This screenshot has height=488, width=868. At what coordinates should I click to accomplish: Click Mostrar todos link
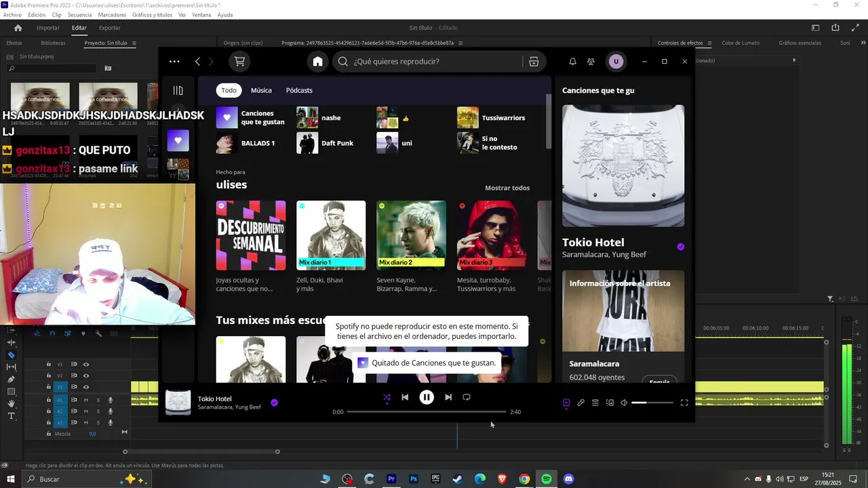(x=507, y=188)
